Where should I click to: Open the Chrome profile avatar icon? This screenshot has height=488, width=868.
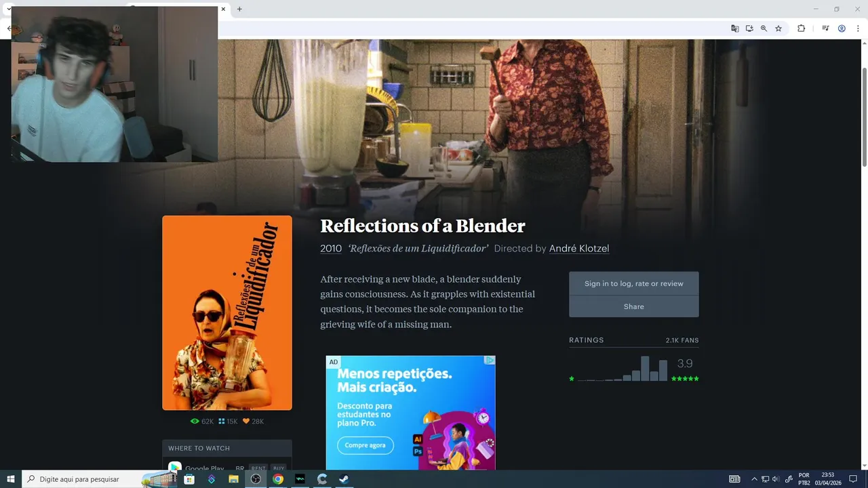[x=842, y=28]
